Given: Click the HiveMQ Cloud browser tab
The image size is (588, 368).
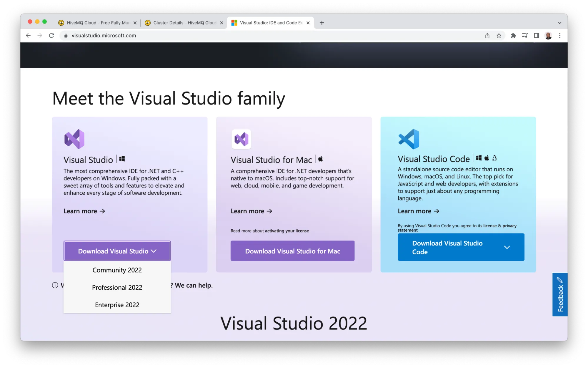Looking at the screenshot, I should pos(97,22).
